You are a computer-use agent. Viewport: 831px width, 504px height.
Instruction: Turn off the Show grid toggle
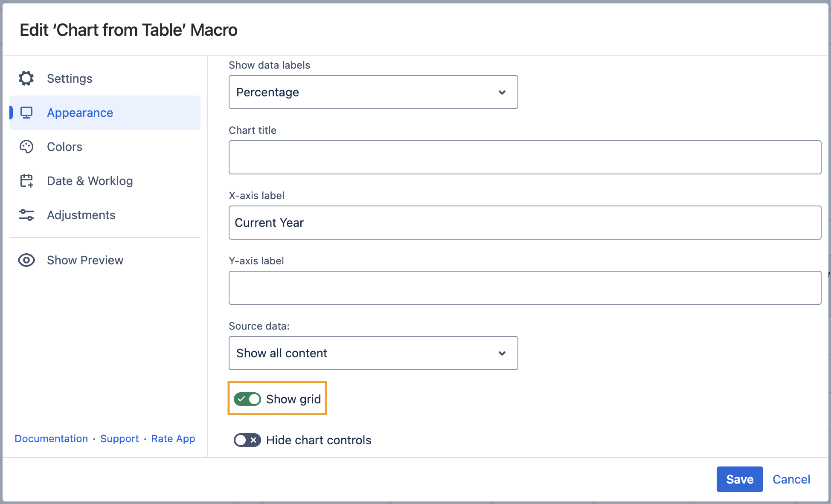pos(247,399)
